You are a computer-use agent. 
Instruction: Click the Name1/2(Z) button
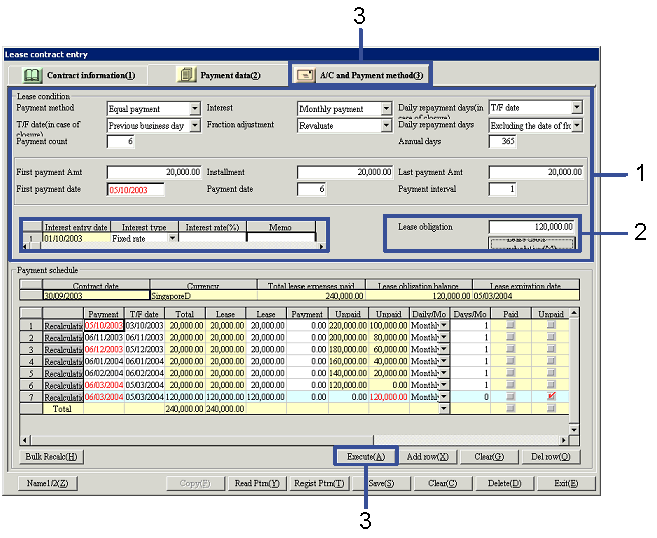point(47,484)
